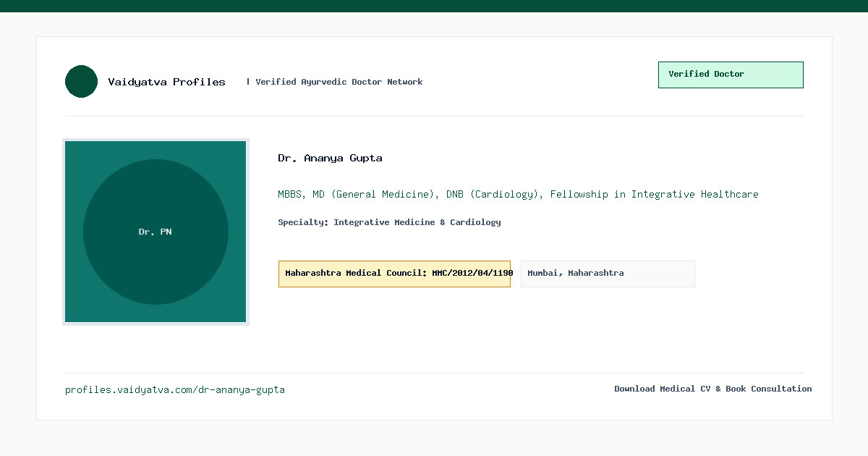Open the Vaidyatva Profiles brand title

[166, 82]
